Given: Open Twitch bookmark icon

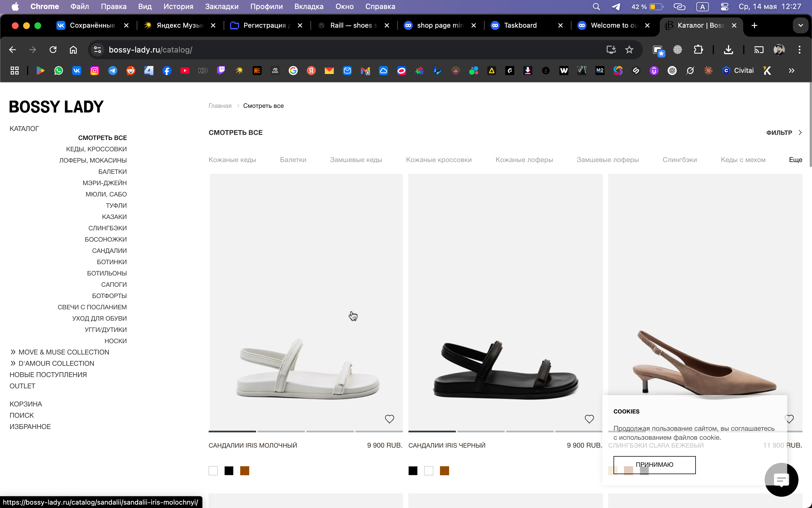Looking at the screenshot, I should coord(221,71).
